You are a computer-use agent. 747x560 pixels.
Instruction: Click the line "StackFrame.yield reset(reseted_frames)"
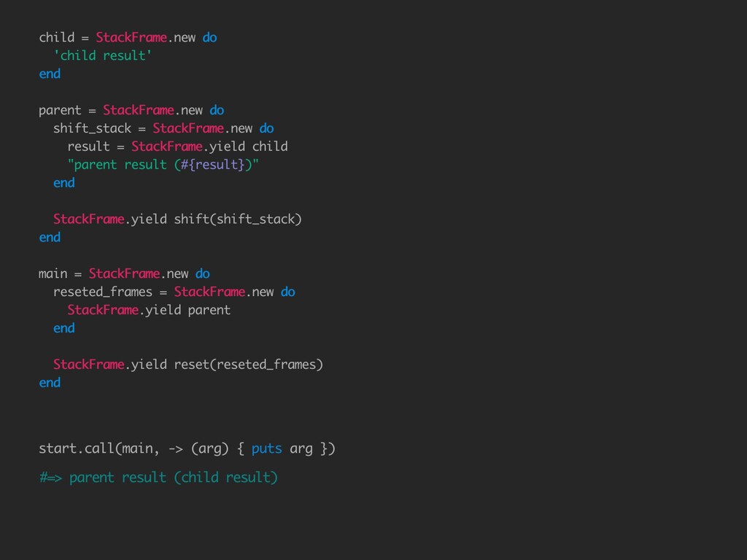point(188,365)
